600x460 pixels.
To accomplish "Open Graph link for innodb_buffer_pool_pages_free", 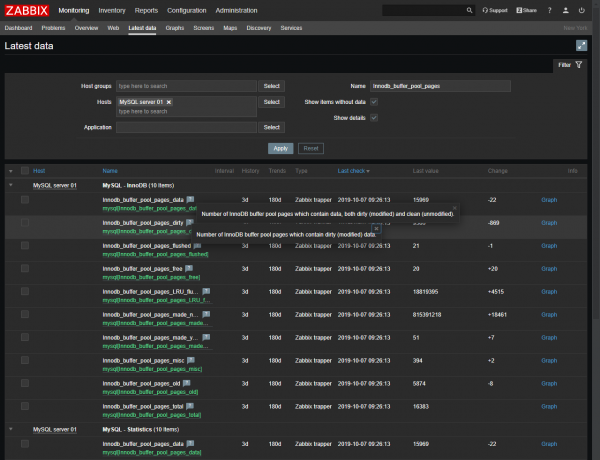I will pos(549,268).
